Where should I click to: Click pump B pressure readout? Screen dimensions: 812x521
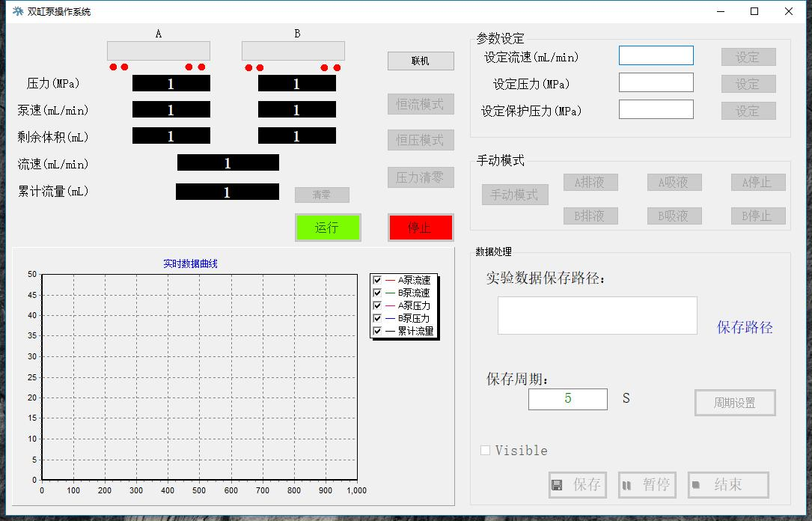296,83
